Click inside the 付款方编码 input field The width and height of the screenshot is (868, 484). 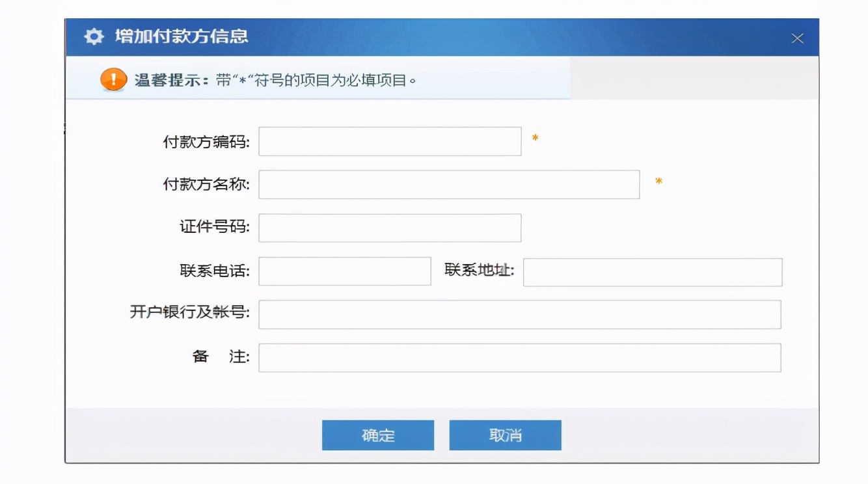click(x=389, y=141)
